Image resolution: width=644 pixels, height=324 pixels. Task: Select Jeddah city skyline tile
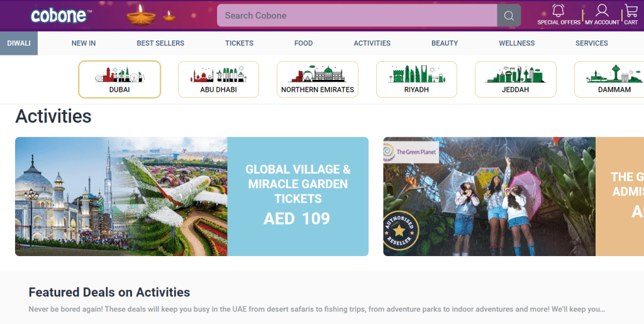515,79
